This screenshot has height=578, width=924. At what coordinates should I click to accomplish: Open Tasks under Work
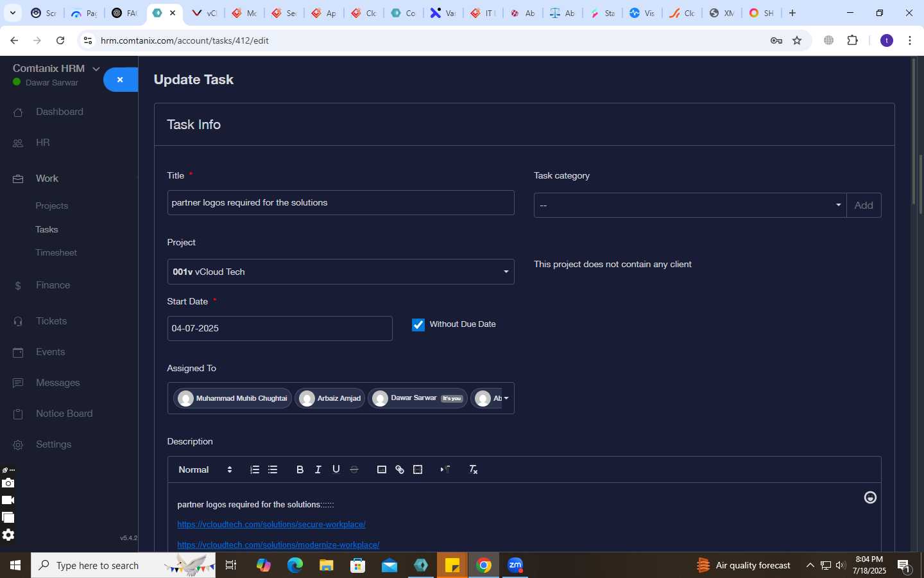click(x=47, y=229)
